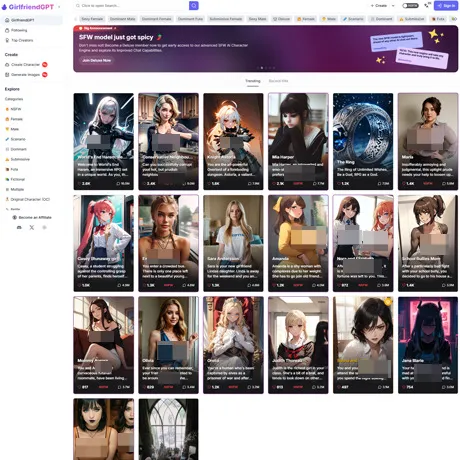This screenshot has height=460, width=460.
Task: Select the fourth banner carousel dot
Action: [270, 68]
